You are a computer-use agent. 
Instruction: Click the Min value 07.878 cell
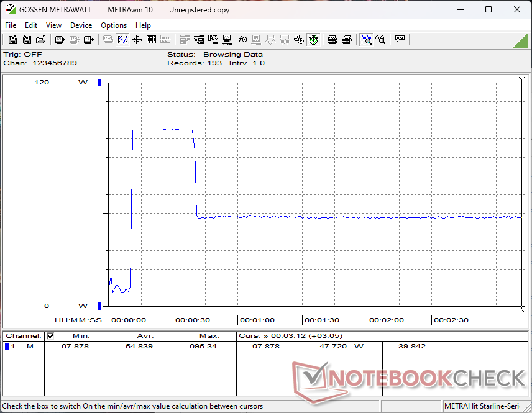[75, 346]
